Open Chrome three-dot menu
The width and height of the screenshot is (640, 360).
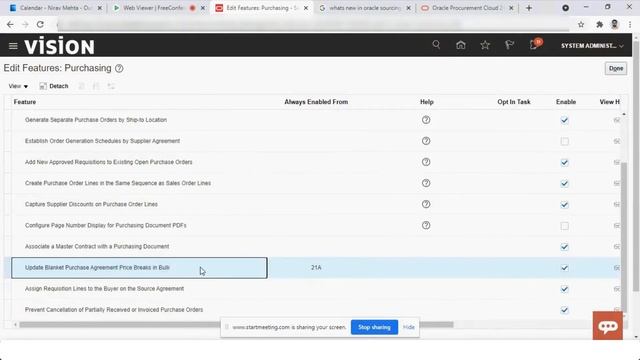630,24
